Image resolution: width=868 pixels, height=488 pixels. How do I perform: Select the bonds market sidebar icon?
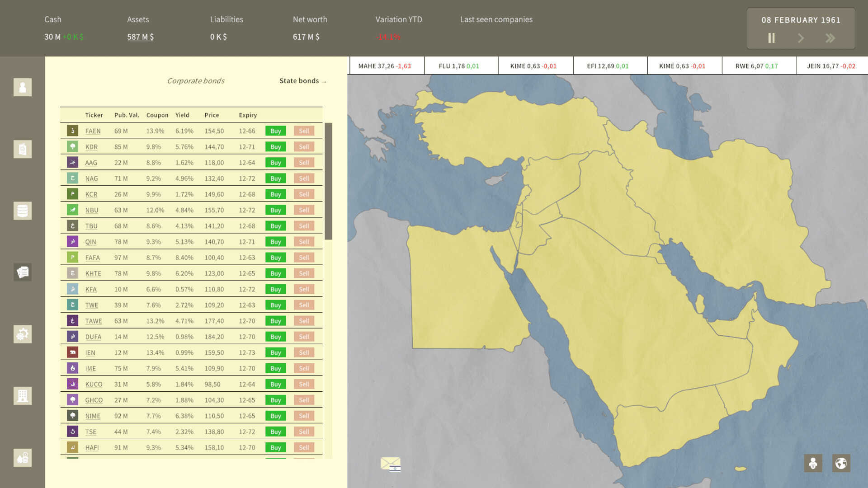tap(22, 272)
